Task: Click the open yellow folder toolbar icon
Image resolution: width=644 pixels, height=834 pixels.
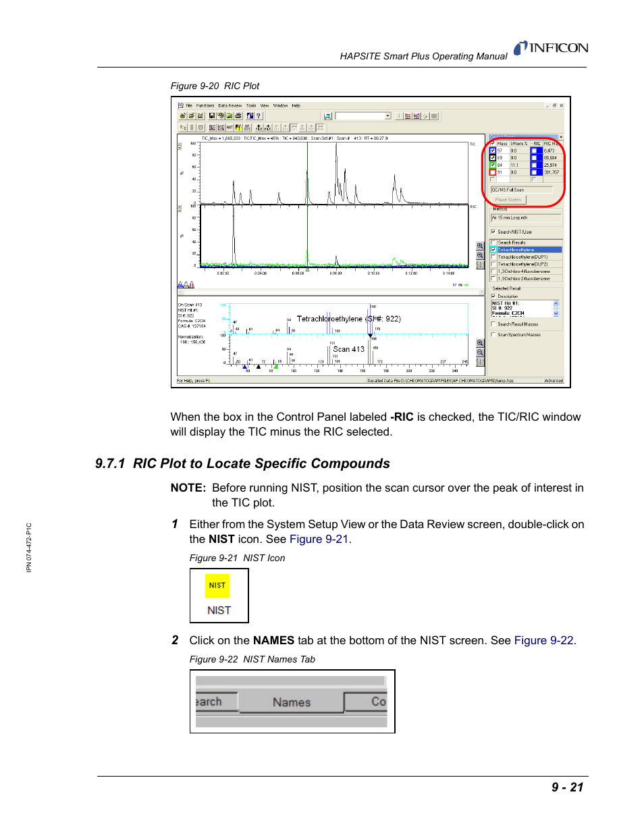Action: click(x=192, y=115)
